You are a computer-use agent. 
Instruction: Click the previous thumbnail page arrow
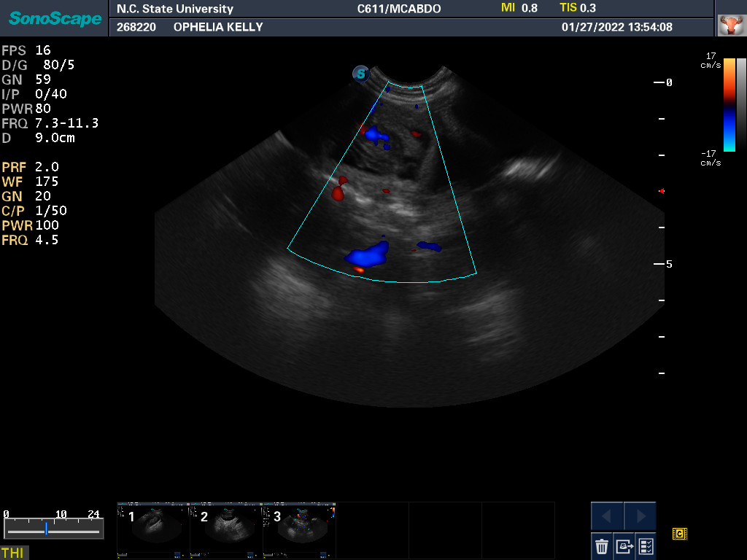click(607, 516)
